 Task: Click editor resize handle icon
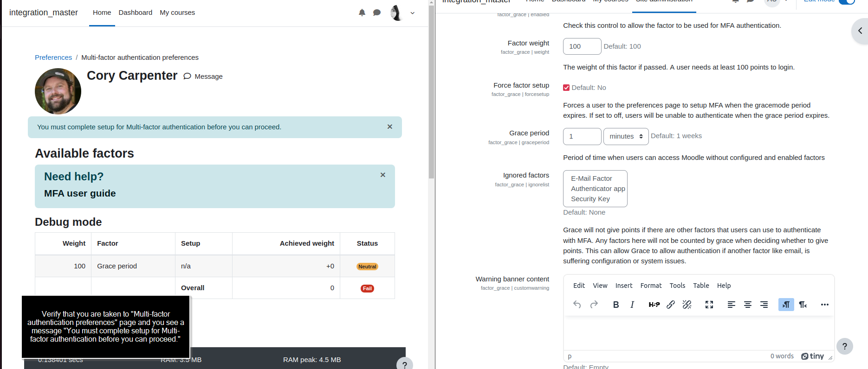coord(830,357)
